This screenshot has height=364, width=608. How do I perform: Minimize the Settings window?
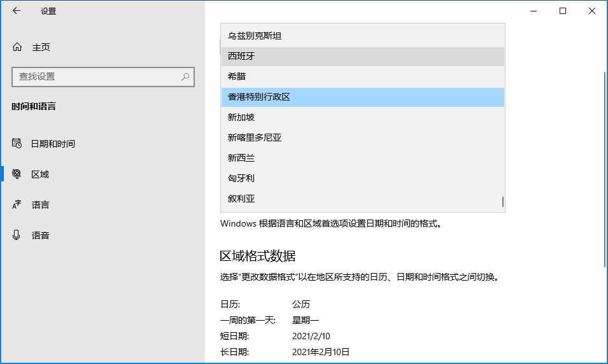[534, 11]
